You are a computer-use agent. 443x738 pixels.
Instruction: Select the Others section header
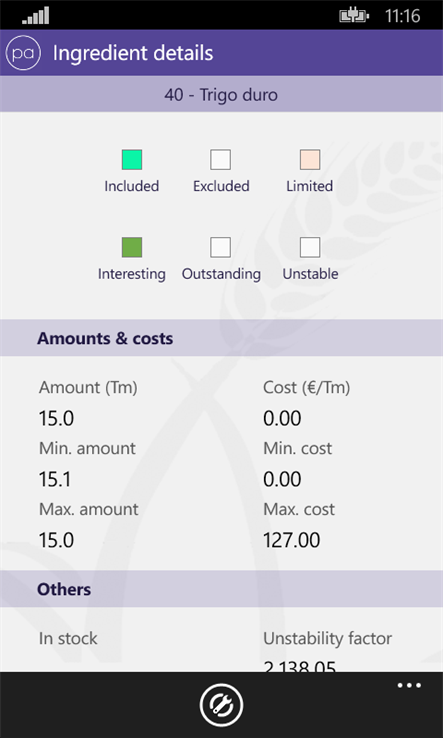221,589
